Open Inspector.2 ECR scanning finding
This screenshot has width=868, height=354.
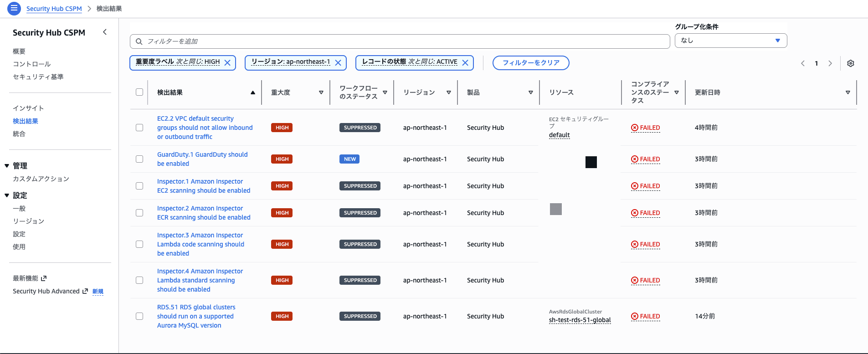click(204, 213)
